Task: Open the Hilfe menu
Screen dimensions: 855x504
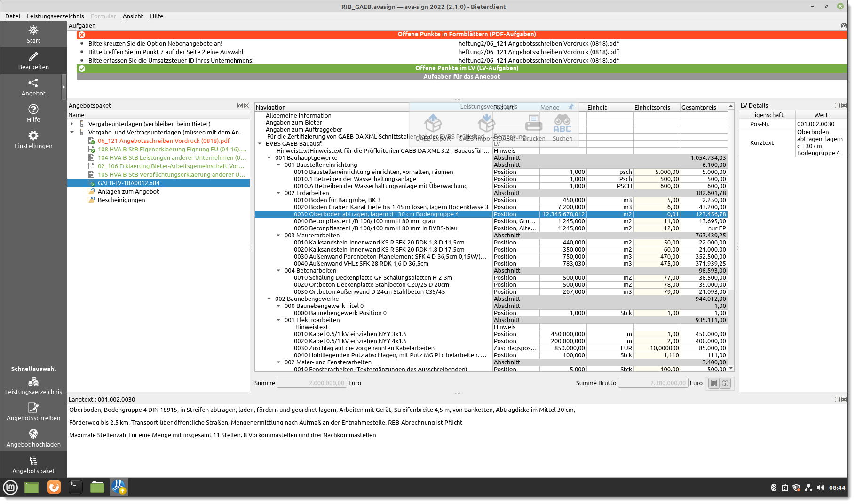Action: pos(157,16)
